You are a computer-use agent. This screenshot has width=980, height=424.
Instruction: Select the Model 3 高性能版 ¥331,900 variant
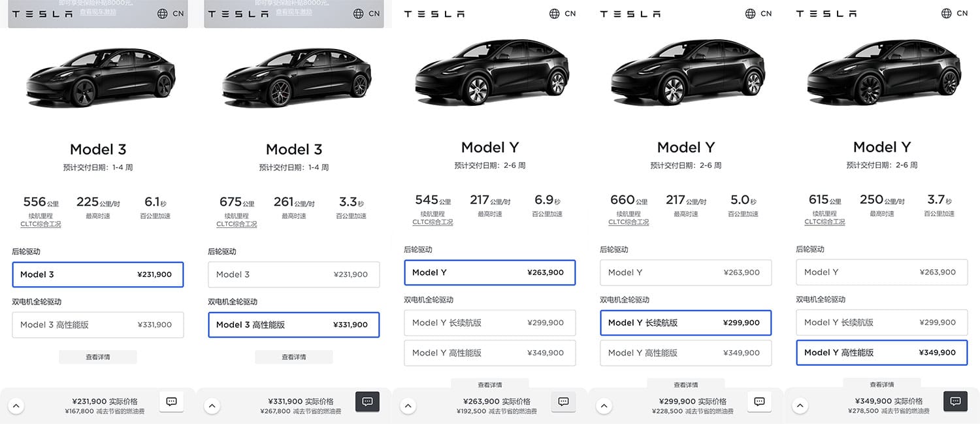[293, 325]
